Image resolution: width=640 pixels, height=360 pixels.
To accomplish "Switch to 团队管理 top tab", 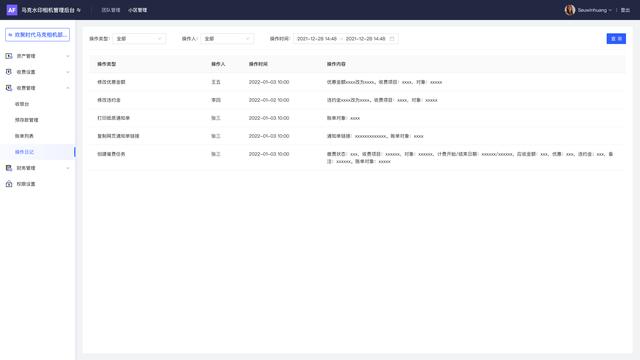I will [111, 10].
